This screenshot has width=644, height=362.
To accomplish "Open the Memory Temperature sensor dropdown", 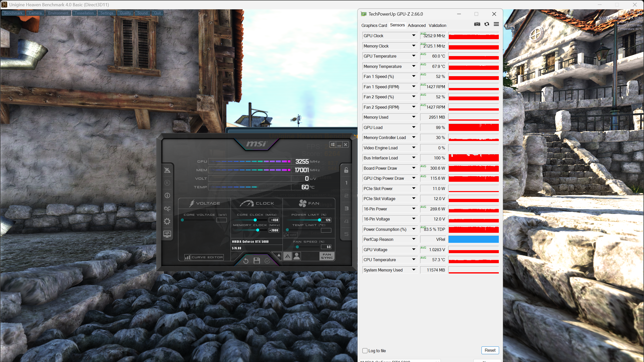I will coord(414,66).
